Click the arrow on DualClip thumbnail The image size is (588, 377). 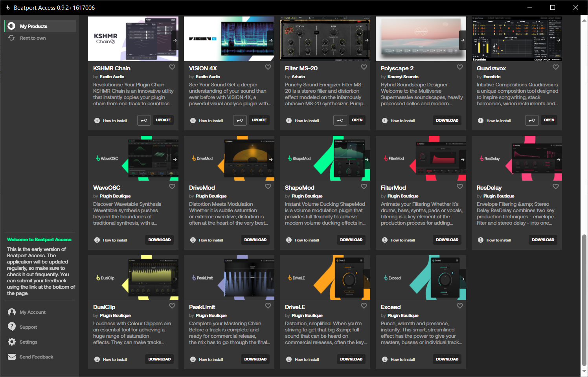pos(175,279)
